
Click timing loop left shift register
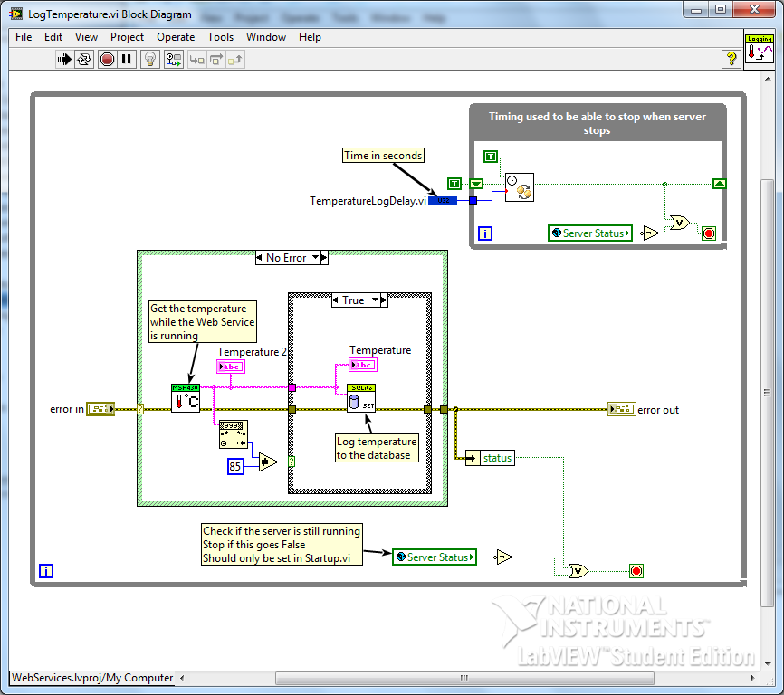(x=476, y=184)
